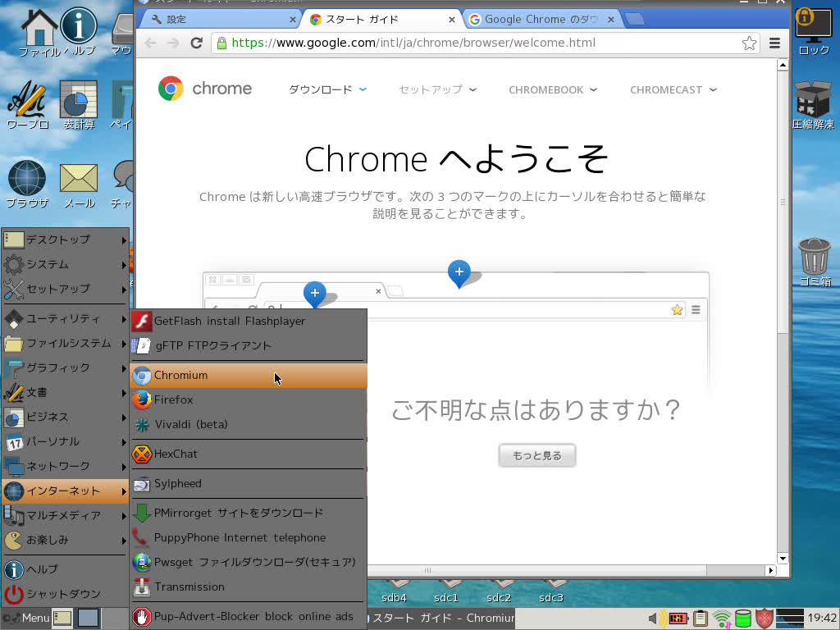
Task: Select Vivaldi (beta) menu entry
Action: [248, 425]
